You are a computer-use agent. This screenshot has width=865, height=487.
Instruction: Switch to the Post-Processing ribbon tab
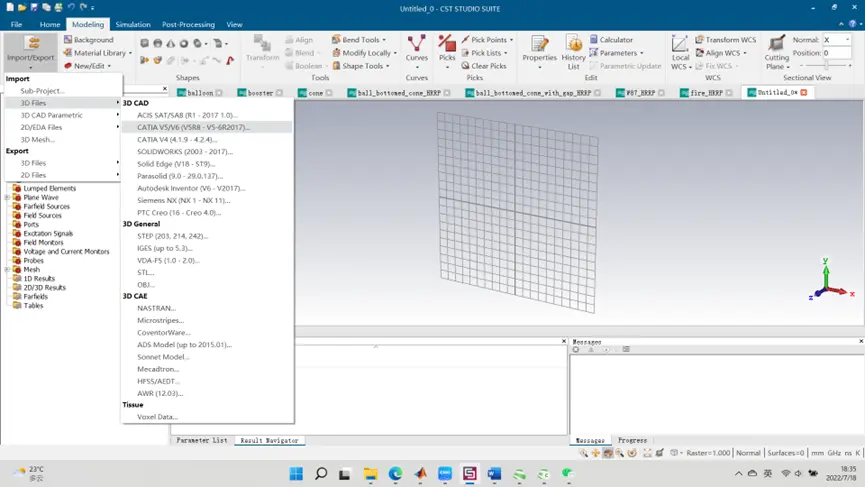click(188, 24)
